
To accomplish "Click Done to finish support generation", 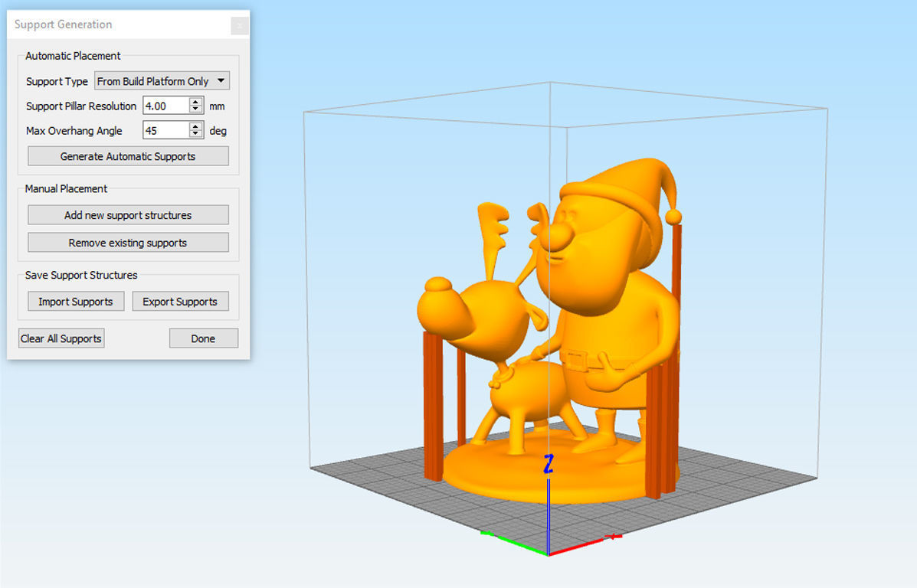I will [204, 338].
